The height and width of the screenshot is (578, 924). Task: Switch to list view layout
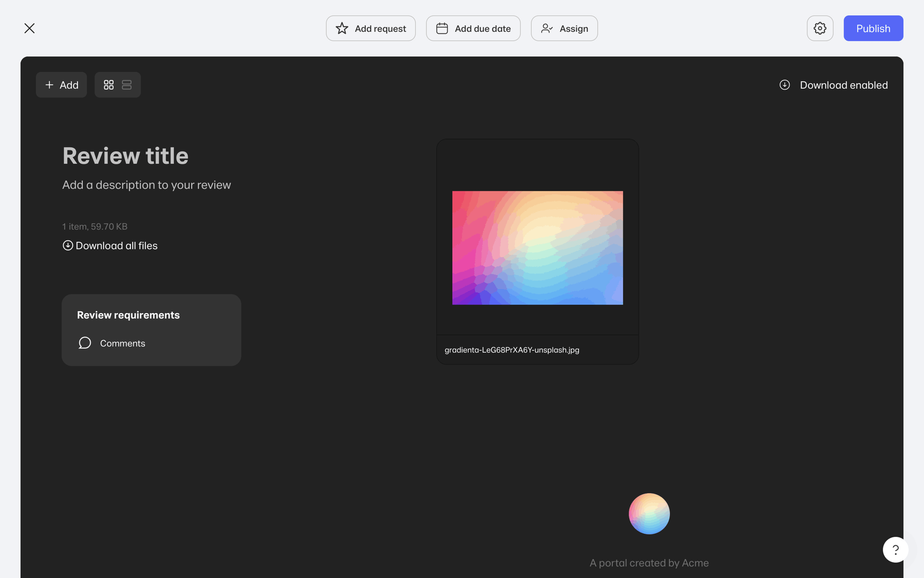click(127, 85)
